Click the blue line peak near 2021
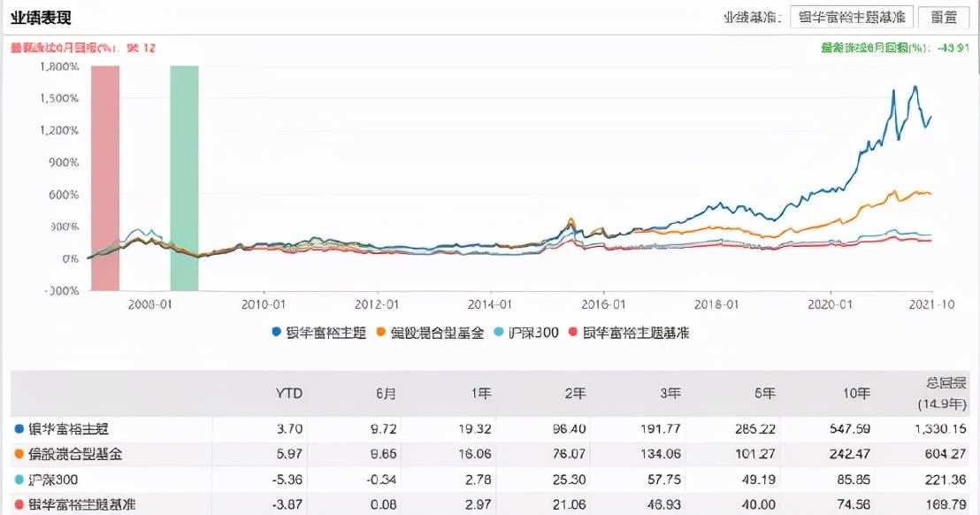Screen dimensions: 980x515 [x=915, y=87]
